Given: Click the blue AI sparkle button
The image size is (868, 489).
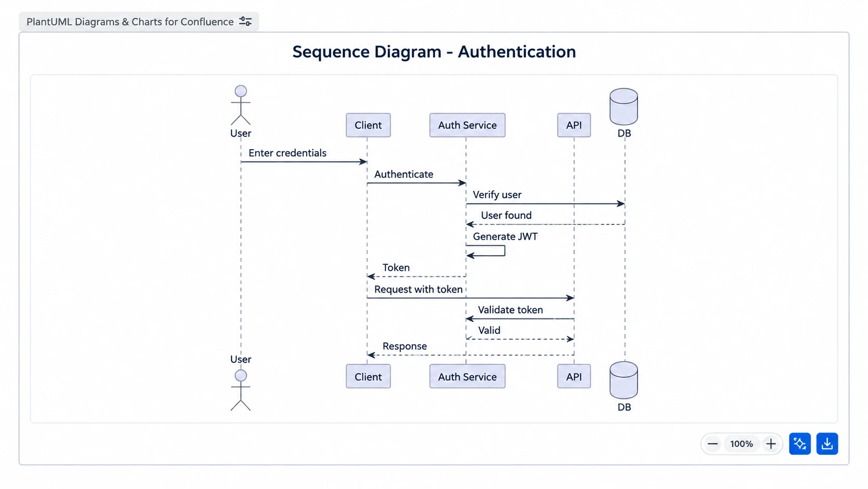Looking at the screenshot, I should click(x=800, y=444).
